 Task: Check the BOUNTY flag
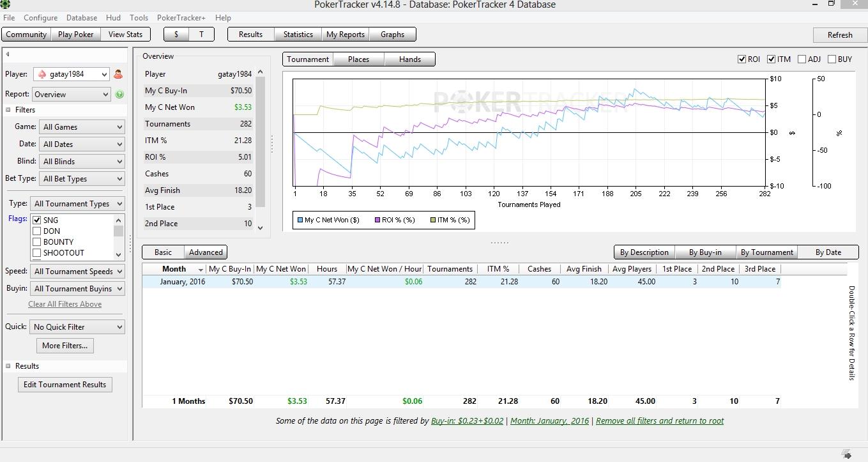tap(37, 242)
